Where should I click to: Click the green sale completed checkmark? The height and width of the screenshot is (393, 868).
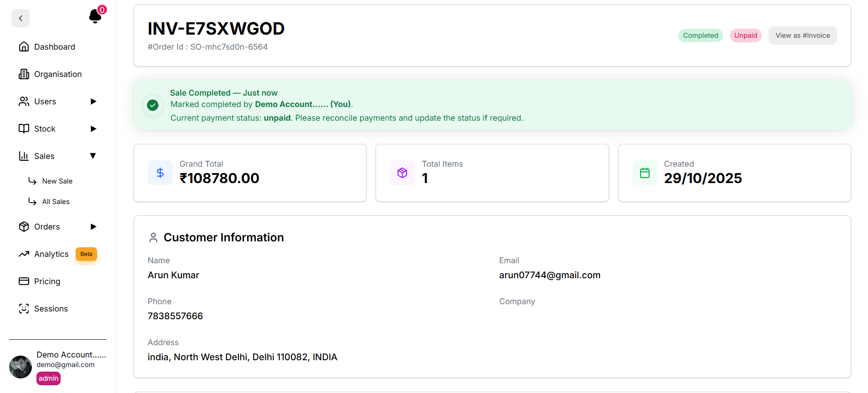point(153,105)
